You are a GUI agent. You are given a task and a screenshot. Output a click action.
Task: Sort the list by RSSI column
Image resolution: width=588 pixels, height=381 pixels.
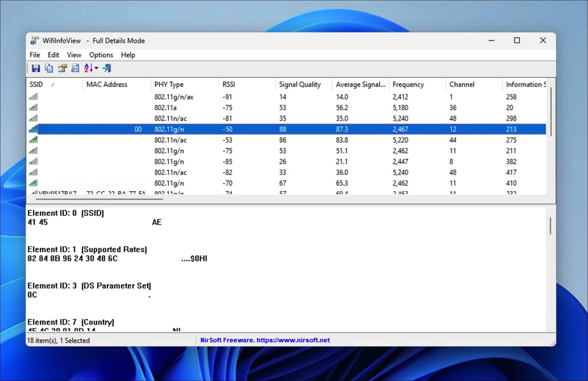coord(229,84)
